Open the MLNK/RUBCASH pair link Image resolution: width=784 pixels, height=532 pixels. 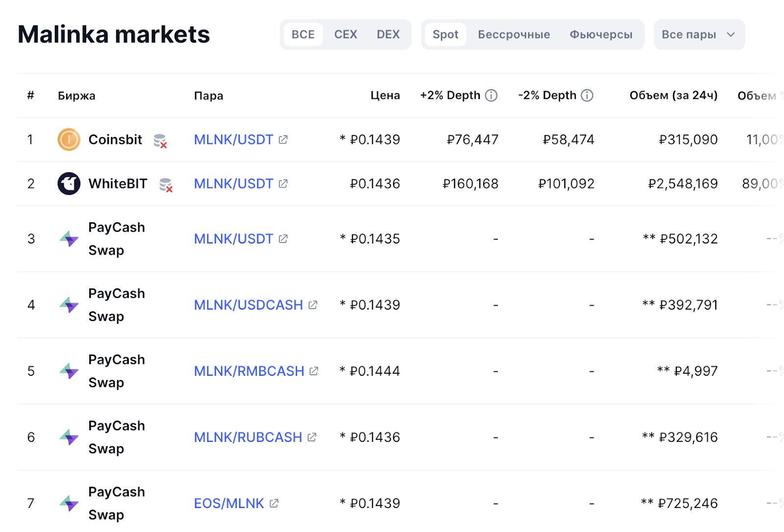click(248, 437)
